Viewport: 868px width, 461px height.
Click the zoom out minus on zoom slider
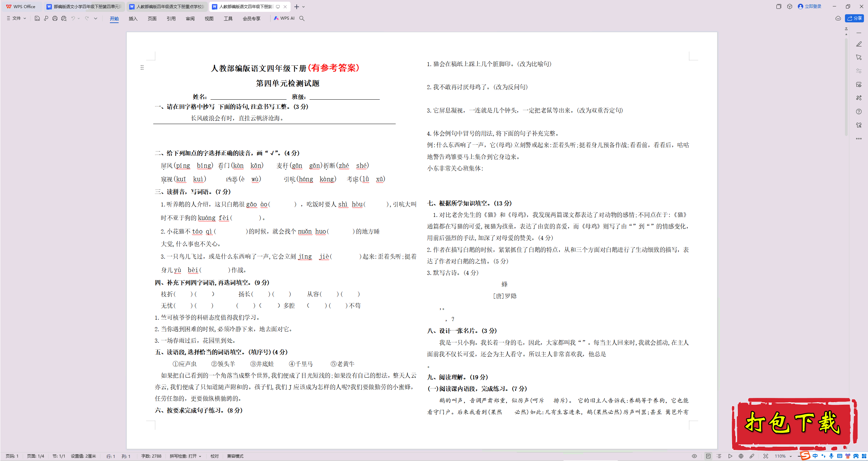coord(798,456)
